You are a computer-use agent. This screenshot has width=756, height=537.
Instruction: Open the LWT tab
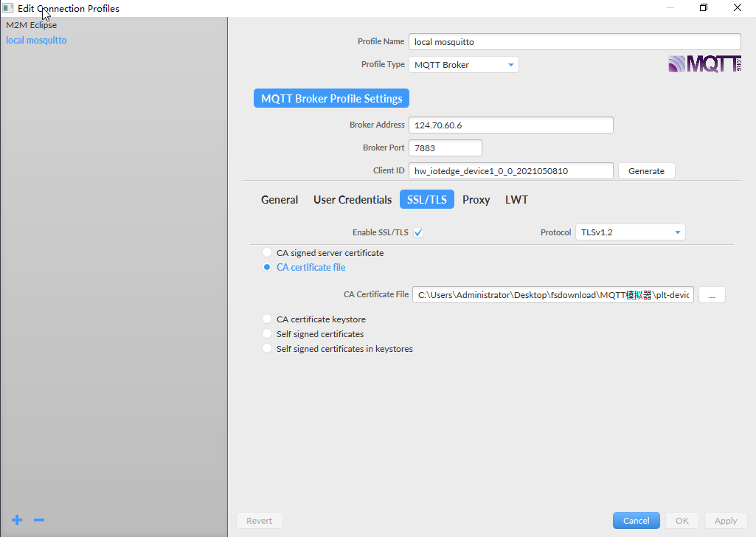click(x=516, y=200)
